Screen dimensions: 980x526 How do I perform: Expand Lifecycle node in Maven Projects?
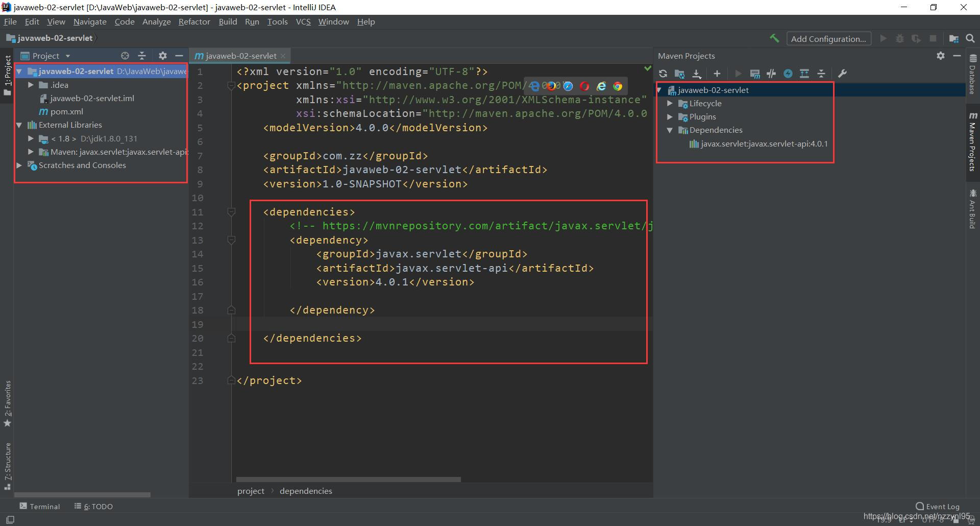tap(670, 103)
